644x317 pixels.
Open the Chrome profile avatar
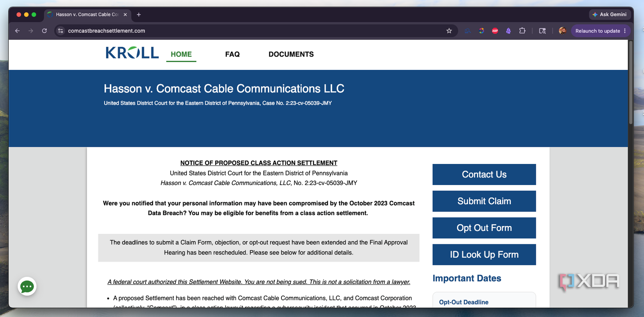point(562,31)
